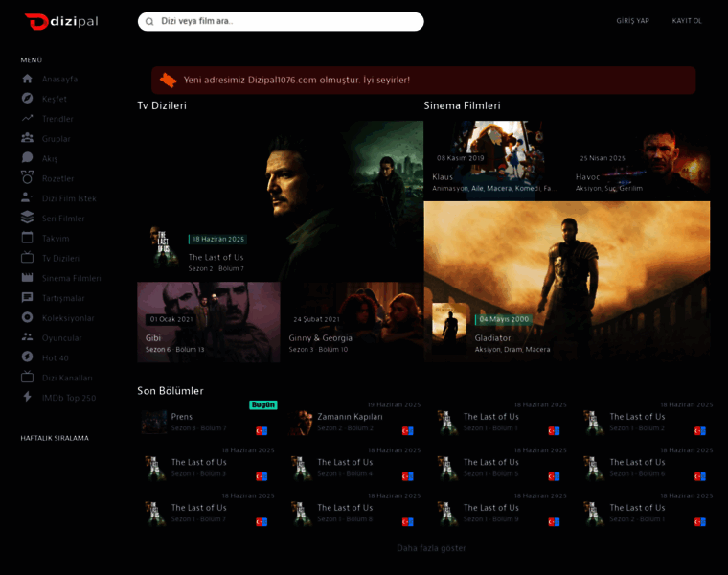The height and width of the screenshot is (575, 728).
Task: Click the Keşfet compass icon
Action: (28, 99)
